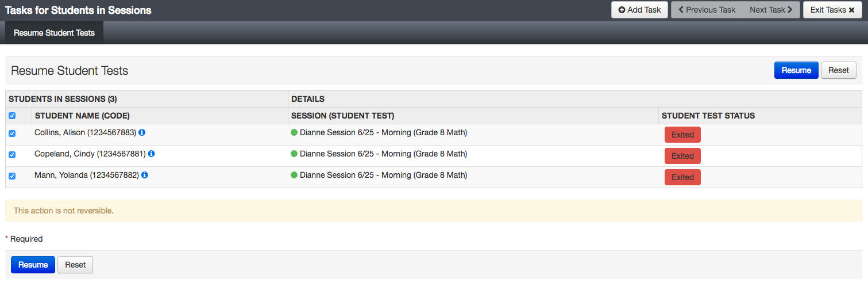The image size is (868, 286).
Task: Uncheck the select-all students checkbox
Action: coord(12,116)
